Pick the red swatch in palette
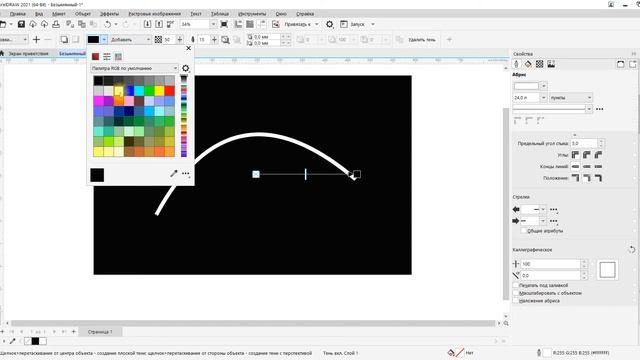The image size is (640, 360). pos(169,91)
